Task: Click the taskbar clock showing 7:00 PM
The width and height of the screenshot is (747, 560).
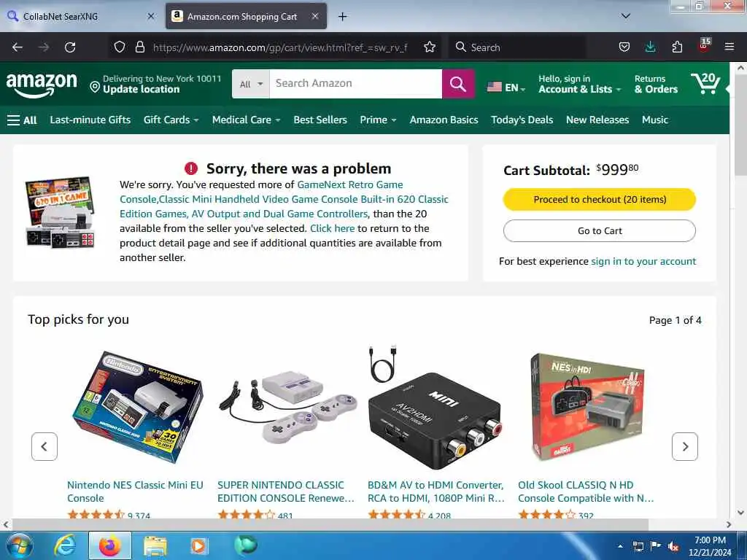Action: pos(710,546)
